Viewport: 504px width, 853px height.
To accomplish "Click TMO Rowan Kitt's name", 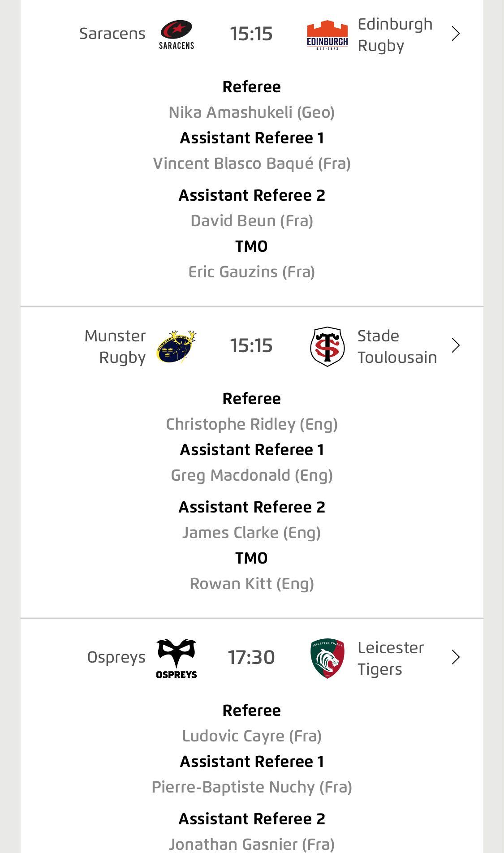I will [251, 584].
